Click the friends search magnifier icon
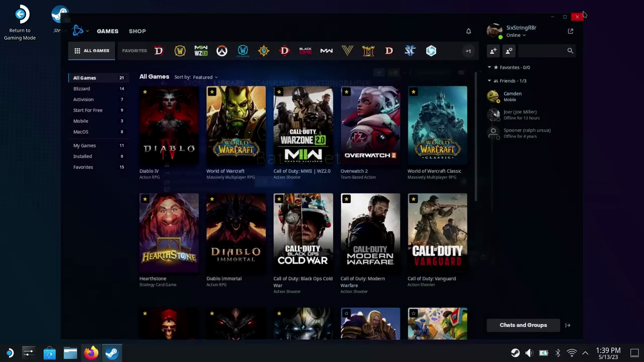This screenshot has height=362, width=644. pyautogui.click(x=570, y=51)
